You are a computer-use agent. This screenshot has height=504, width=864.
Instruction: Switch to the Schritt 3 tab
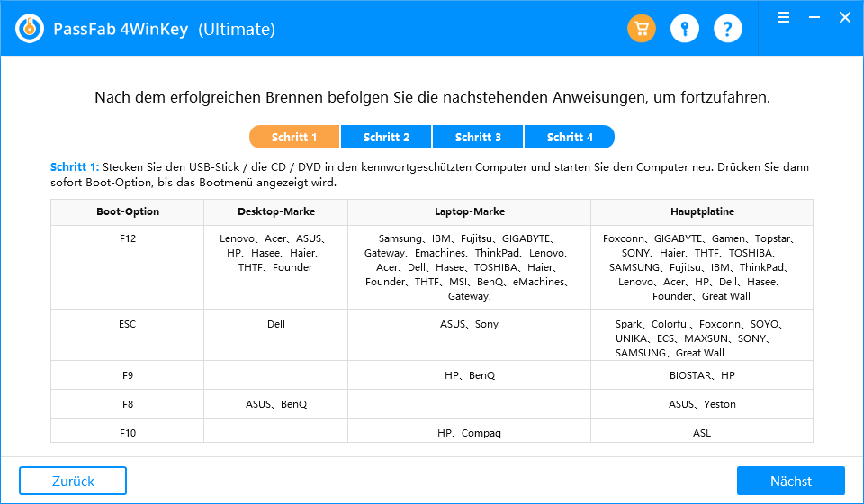click(478, 137)
